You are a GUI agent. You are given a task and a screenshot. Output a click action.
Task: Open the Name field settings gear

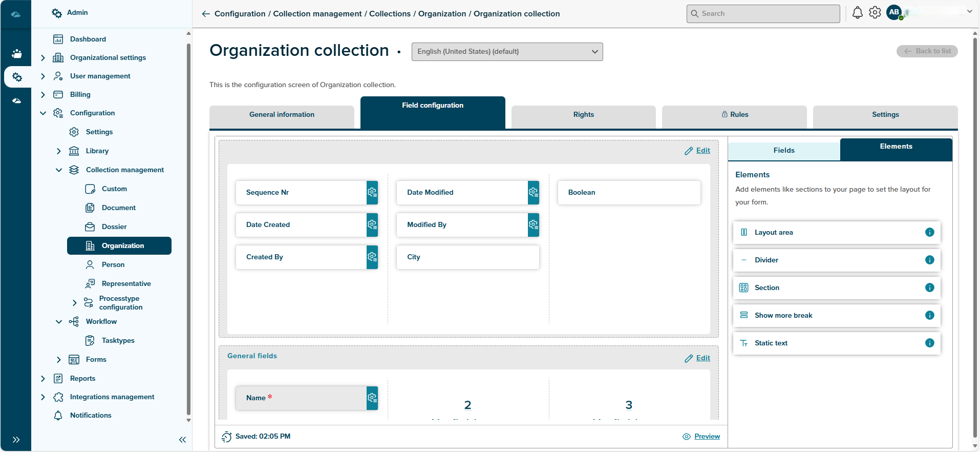click(x=372, y=398)
